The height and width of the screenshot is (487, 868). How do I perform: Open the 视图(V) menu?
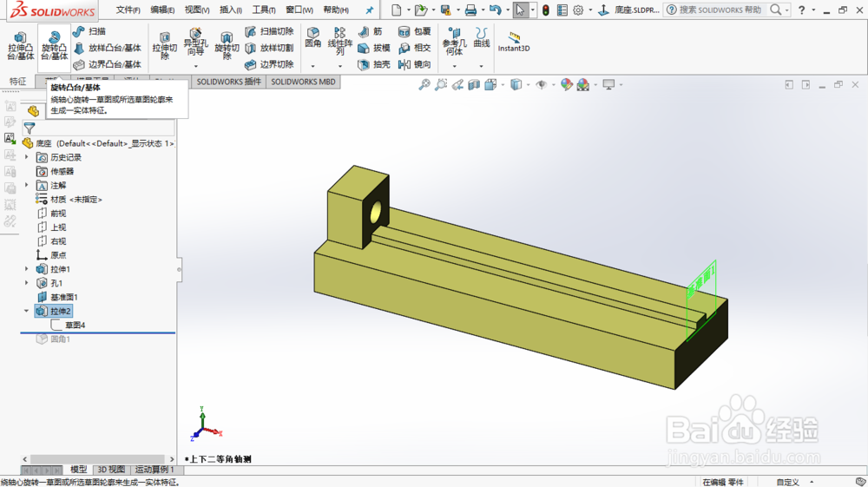196,10
